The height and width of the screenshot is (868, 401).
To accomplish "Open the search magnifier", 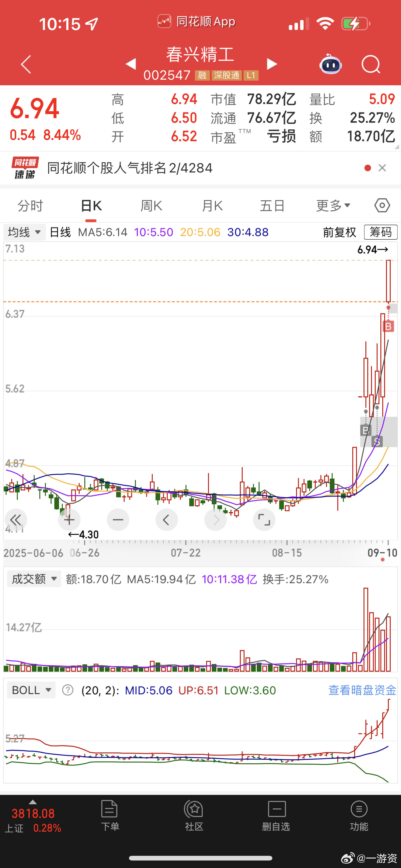I will (x=371, y=64).
